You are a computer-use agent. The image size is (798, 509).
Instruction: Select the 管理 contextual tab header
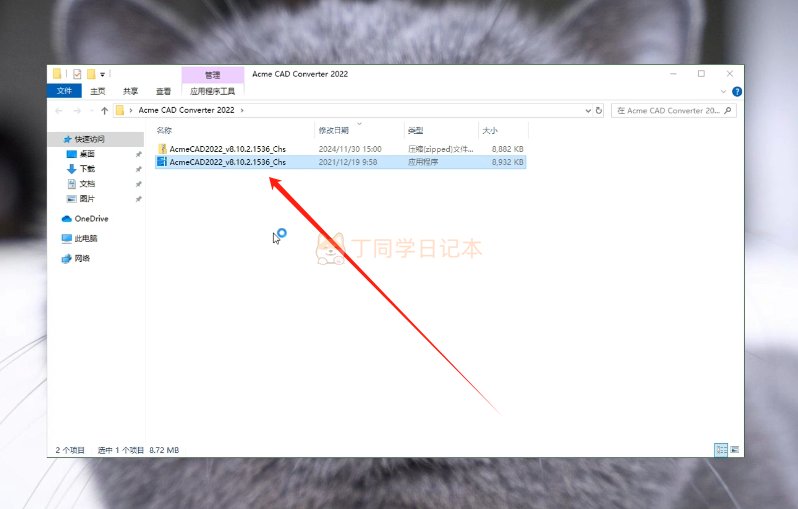213,75
